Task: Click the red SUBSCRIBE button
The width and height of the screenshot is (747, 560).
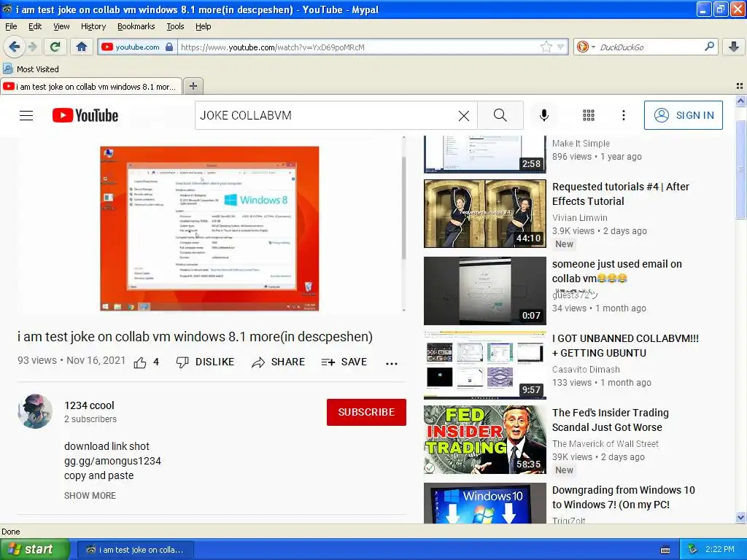Action: click(366, 412)
